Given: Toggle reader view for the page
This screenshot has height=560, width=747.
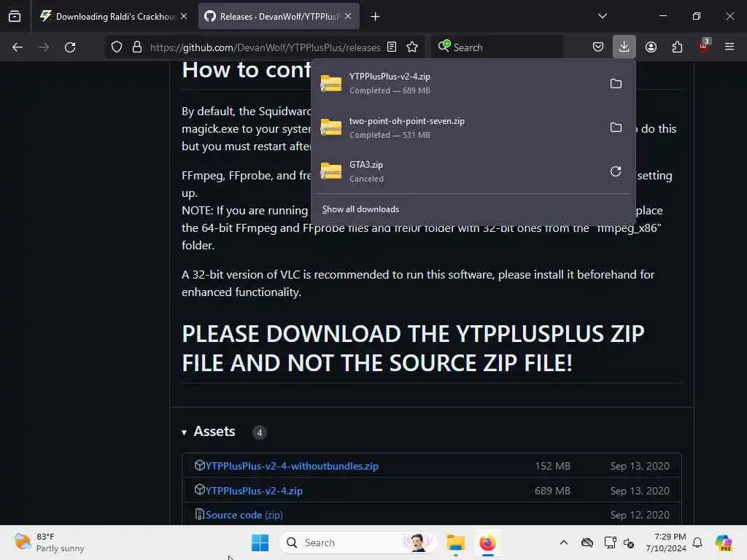Looking at the screenshot, I should click(x=392, y=47).
